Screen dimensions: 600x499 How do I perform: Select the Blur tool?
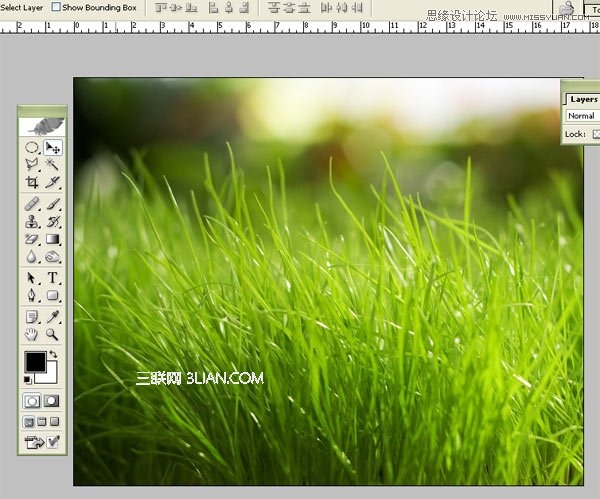click(32, 257)
